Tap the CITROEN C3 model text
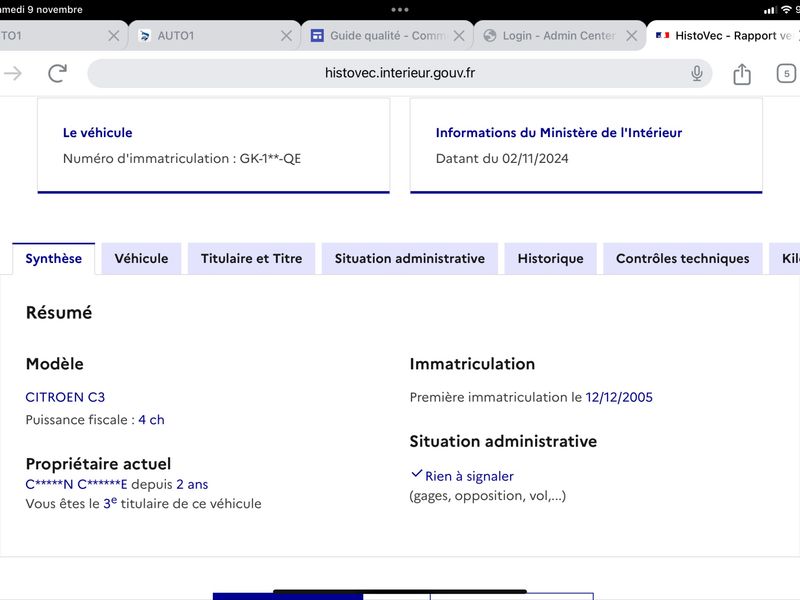Image resolution: width=800 pixels, height=600 pixels. [65, 397]
